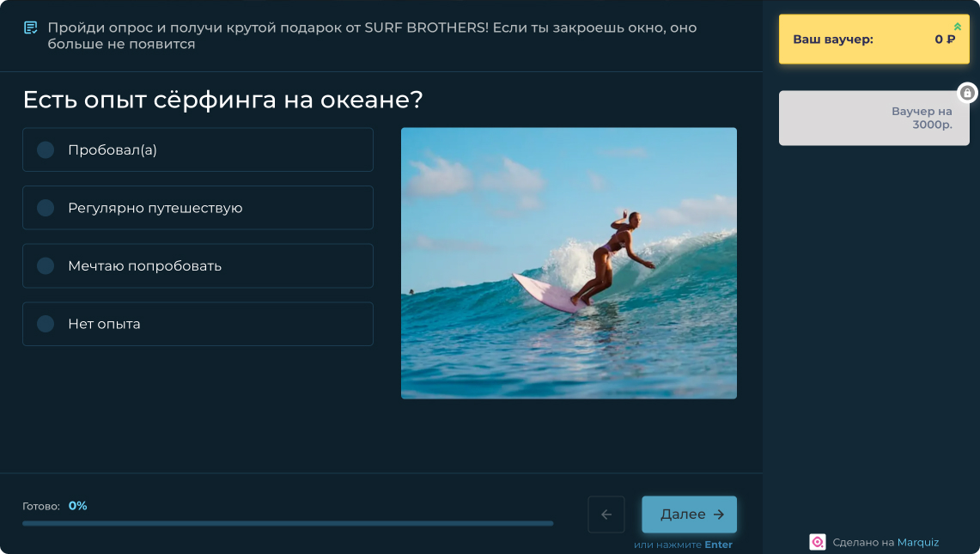Click the back arrow navigation button
The image size is (980, 554).
click(x=606, y=514)
